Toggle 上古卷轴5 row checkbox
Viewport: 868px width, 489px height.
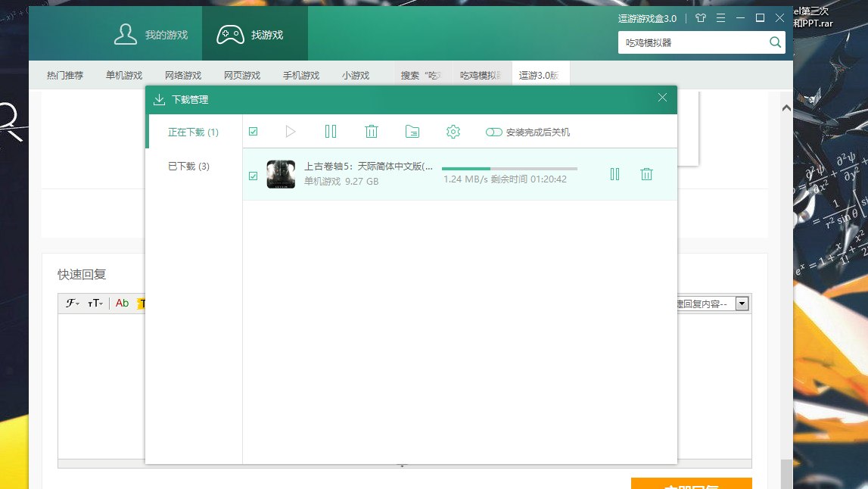coord(253,176)
